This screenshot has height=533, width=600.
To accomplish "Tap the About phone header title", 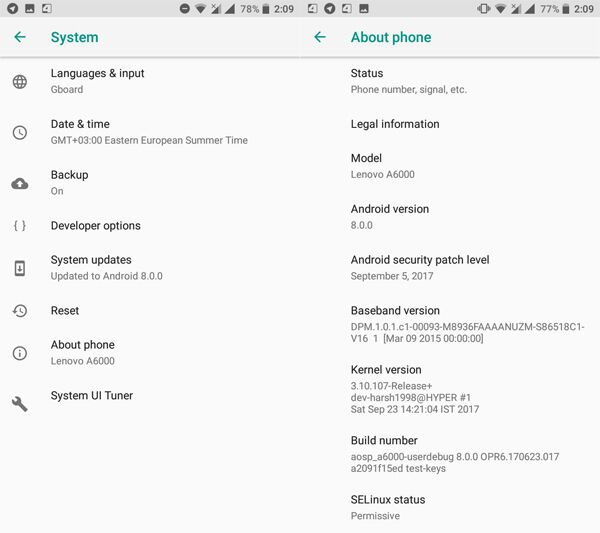I will point(391,37).
